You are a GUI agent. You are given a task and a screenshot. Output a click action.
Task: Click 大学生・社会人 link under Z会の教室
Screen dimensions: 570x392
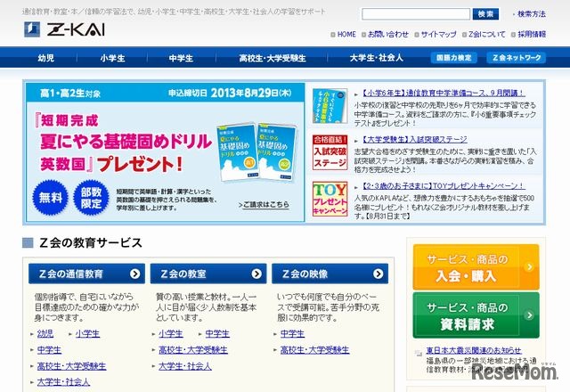coord(185,366)
